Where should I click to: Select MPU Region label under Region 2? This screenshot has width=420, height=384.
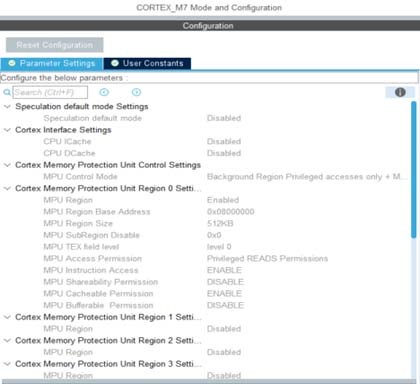click(68, 352)
